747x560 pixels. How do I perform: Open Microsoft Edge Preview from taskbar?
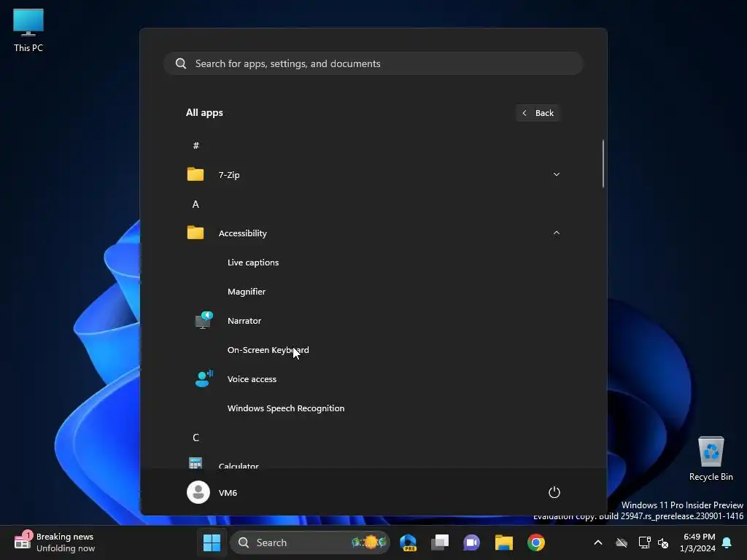[x=409, y=542]
